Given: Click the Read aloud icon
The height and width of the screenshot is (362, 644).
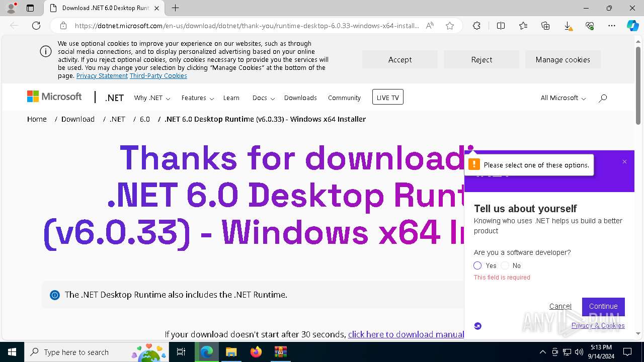Looking at the screenshot, I should tap(430, 26).
